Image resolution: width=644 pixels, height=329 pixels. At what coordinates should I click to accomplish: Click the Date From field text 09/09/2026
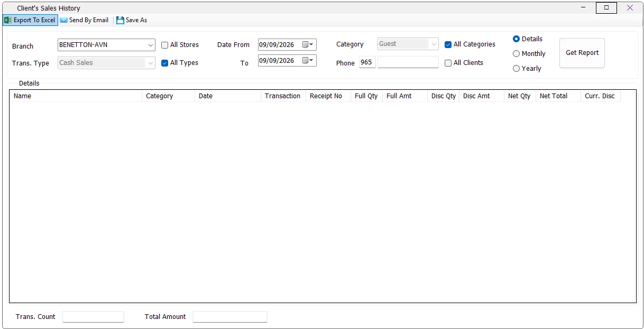(277, 45)
